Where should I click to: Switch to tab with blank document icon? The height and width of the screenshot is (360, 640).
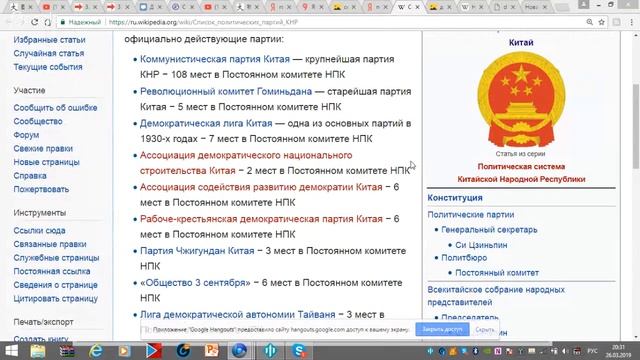(504, 7)
